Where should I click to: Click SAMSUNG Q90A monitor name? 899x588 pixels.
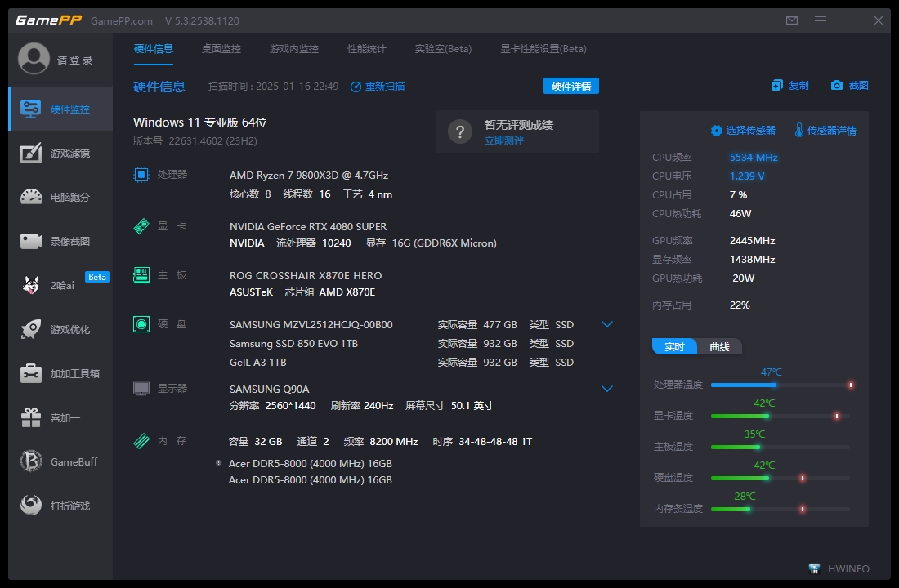point(270,389)
